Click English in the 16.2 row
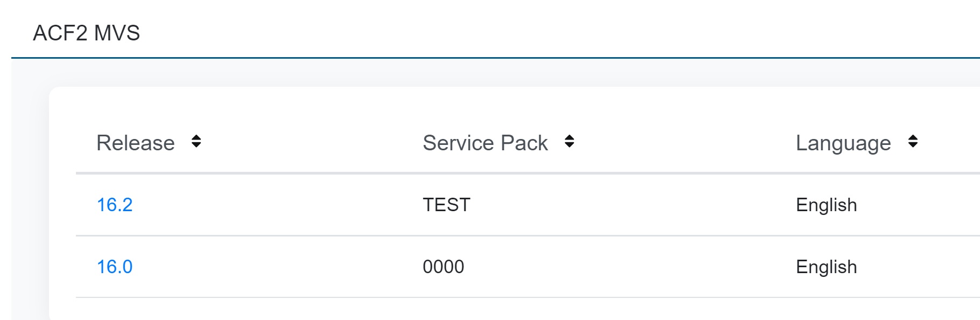The height and width of the screenshot is (320, 980). pyautogui.click(x=826, y=205)
